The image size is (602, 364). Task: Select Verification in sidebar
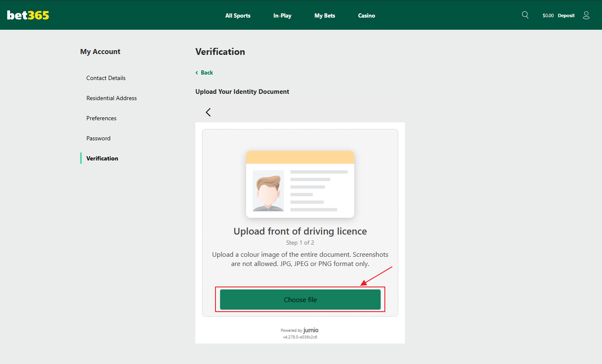102,158
